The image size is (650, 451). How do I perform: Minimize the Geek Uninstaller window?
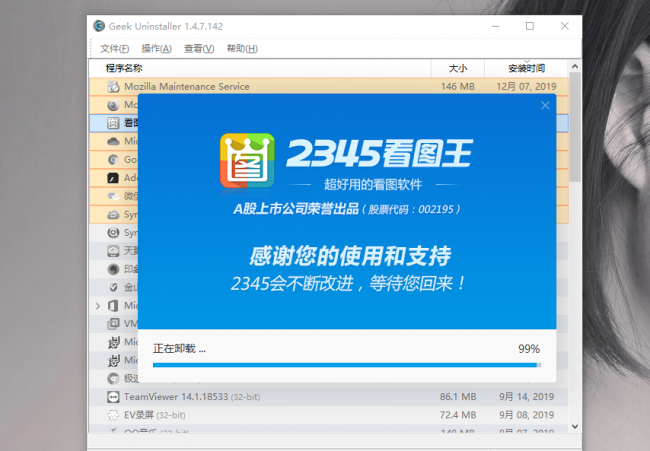tap(495, 26)
